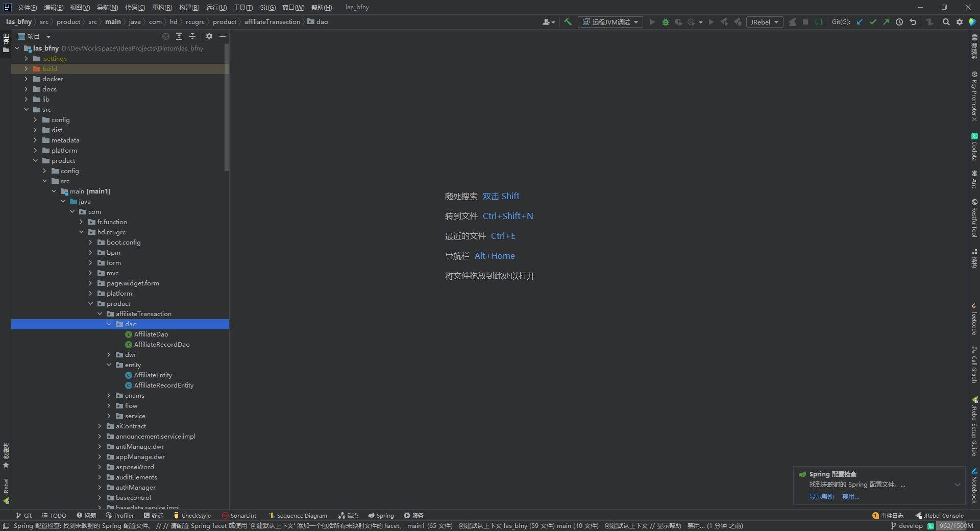Select the build folder in the tree
Image resolution: width=980 pixels, height=531 pixels.
pyautogui.click(x=50, y=69)
